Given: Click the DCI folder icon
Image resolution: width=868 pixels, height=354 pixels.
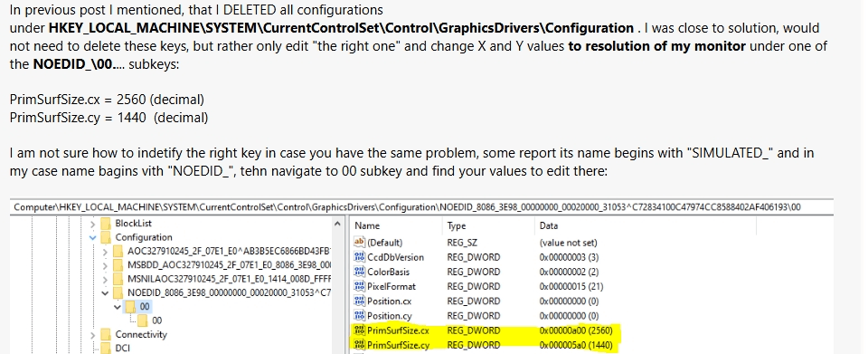Looking at the screenshot, I should click(x=105, y=348).
